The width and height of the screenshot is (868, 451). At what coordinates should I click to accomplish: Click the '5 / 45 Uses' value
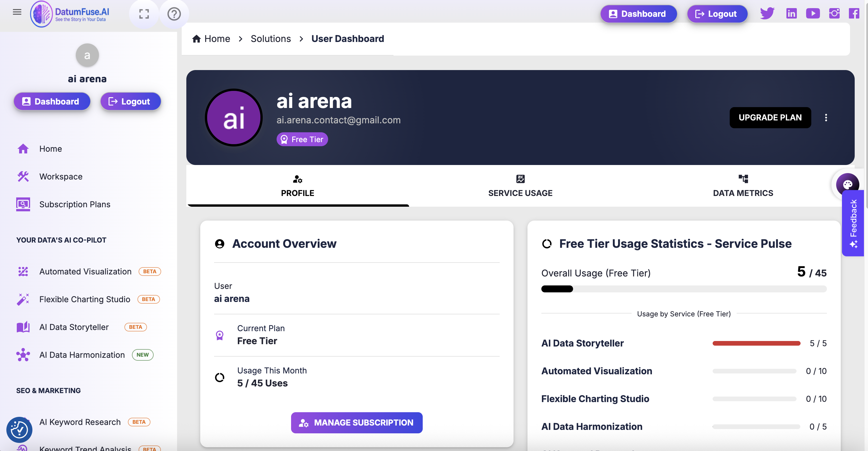click(262, 383)
